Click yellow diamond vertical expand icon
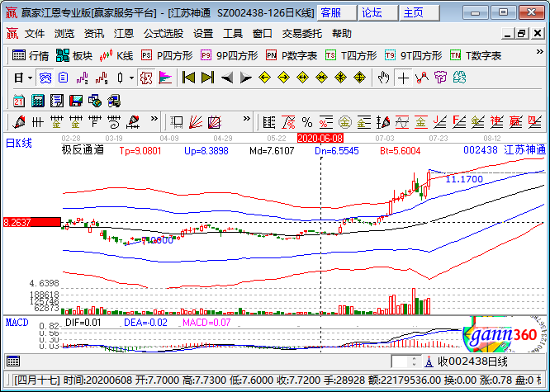Viewport: 550px width, 392px height. [x=359, y=78]
